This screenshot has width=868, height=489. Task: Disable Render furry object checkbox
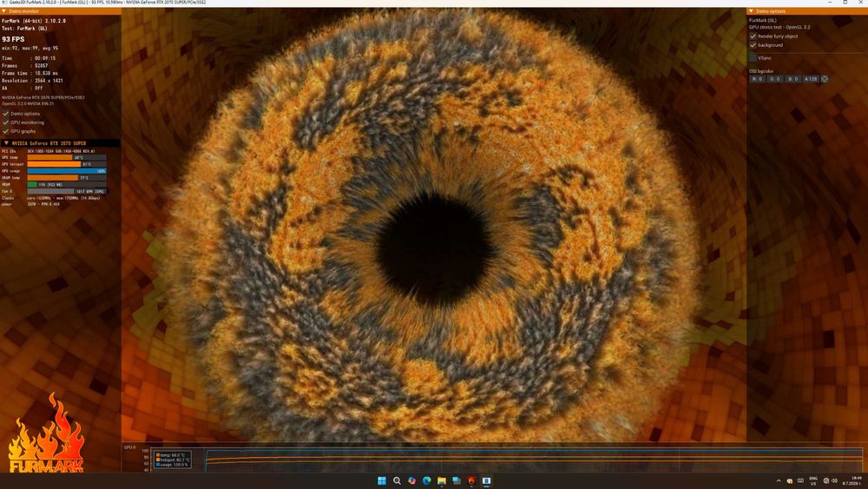753,36
